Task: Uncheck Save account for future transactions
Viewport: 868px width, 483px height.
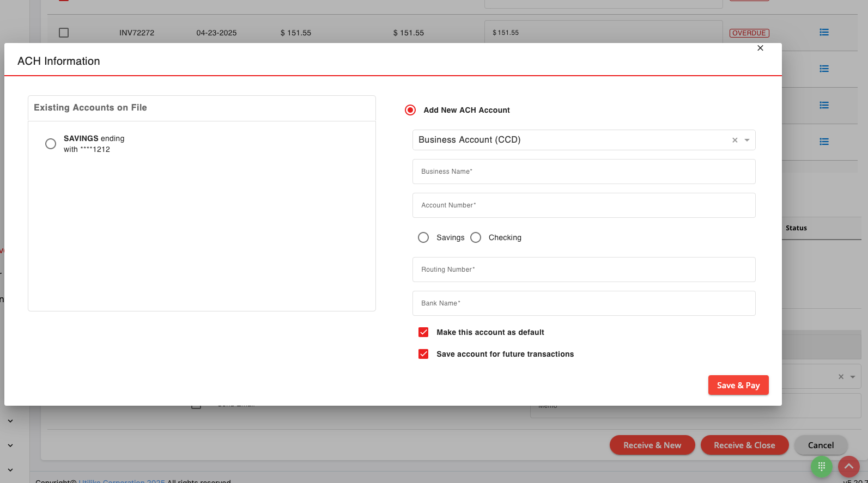Action: [423, 354]
